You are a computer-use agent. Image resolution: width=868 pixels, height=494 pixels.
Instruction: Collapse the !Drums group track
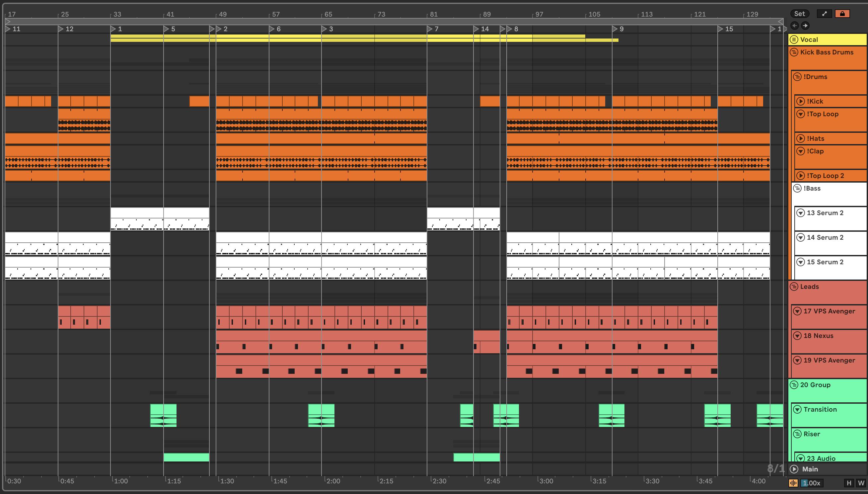[797, 77]
